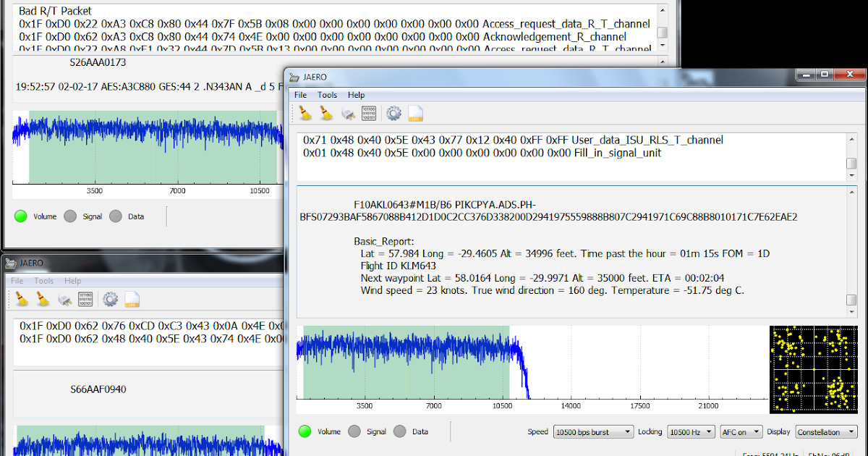Click the LOG icon in the lower-left JAERO window
The width and height of the screenshot is (868, 456).
point(131,300)
